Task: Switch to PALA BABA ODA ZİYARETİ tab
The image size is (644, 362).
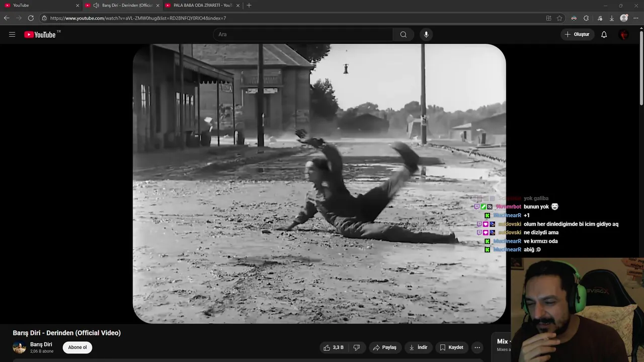Action: click(203, 5)
